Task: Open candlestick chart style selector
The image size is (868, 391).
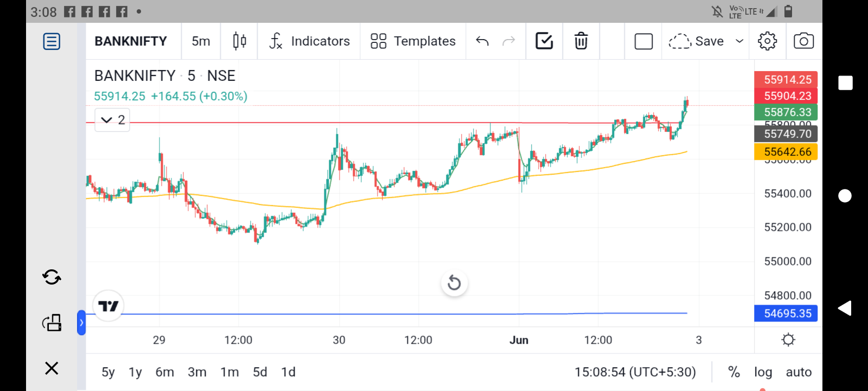Action: pyautogui.click(x=239, y=41)
